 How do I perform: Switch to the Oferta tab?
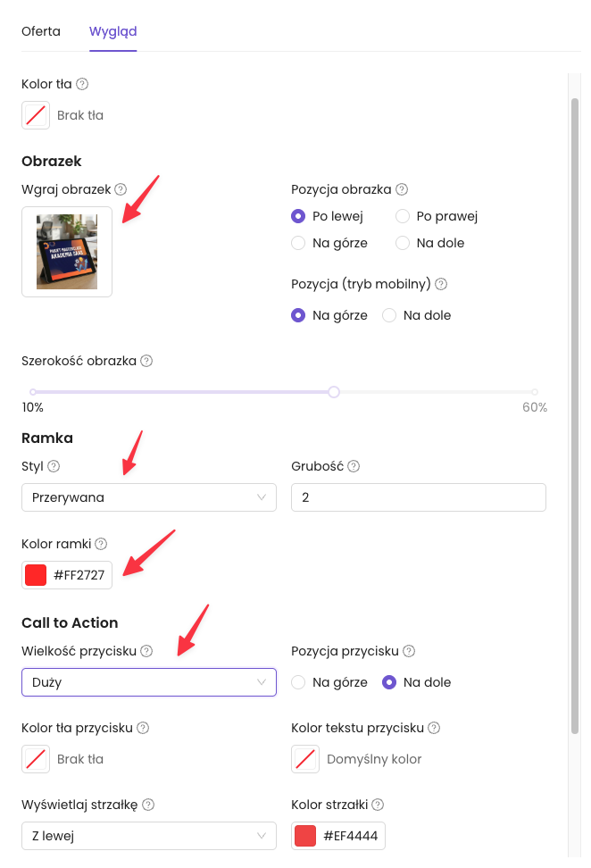click(41, 31)
